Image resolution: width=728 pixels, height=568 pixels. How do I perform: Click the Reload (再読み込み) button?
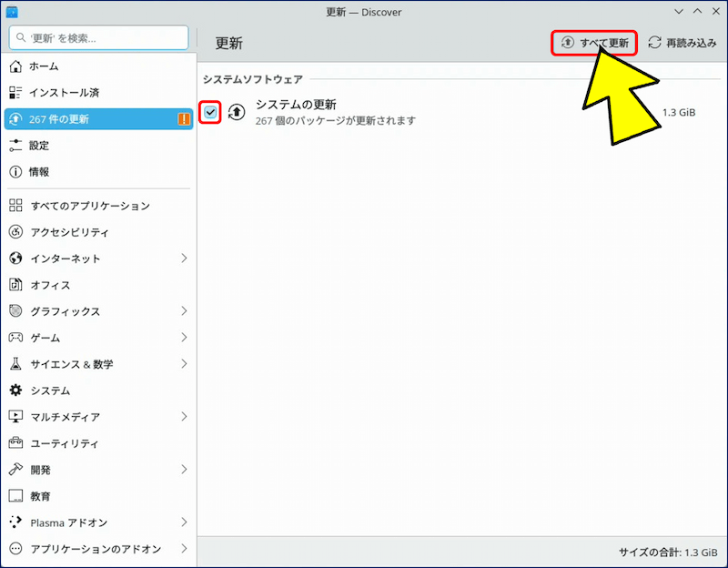682,43
